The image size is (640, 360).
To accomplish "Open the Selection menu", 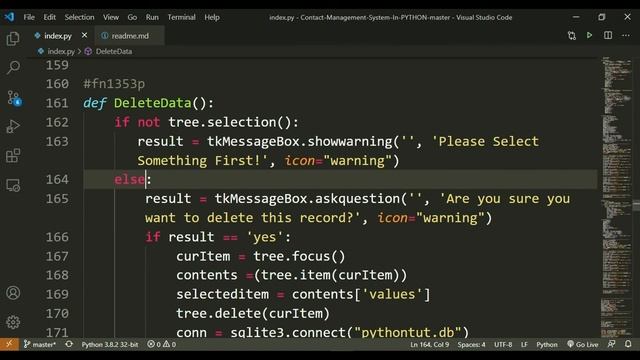I will 79,17.
